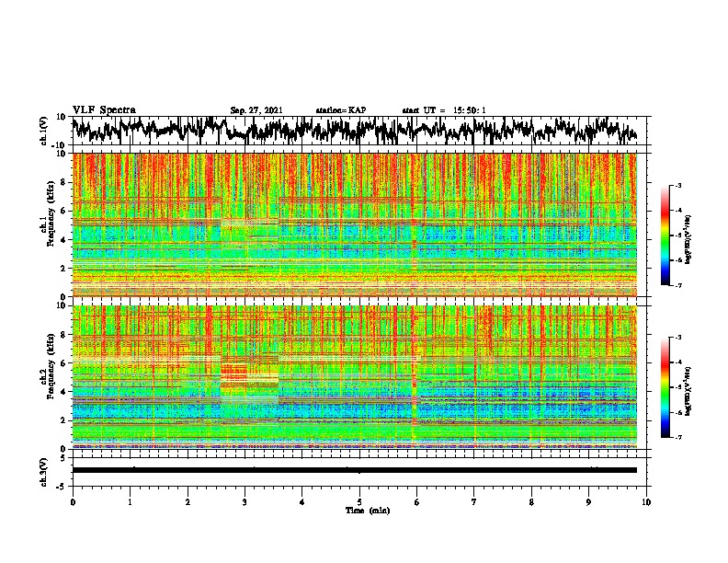Click time axis tick label "8"
728x563 pixels.
(x=531, y=502)
